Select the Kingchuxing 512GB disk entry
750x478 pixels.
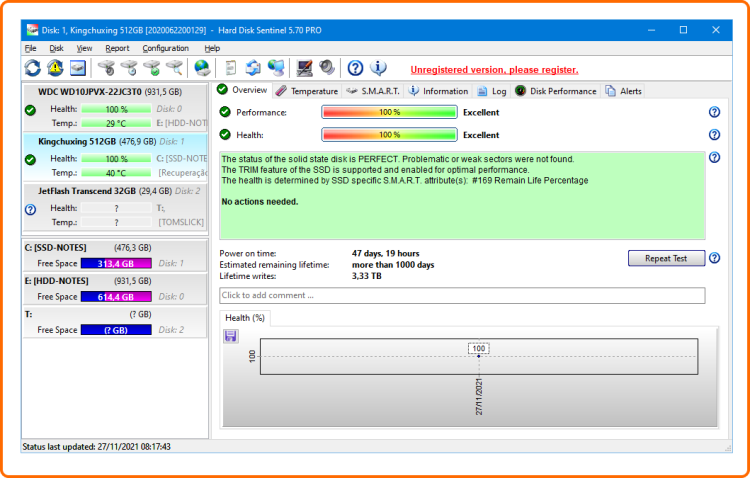[x=115, y=157]
